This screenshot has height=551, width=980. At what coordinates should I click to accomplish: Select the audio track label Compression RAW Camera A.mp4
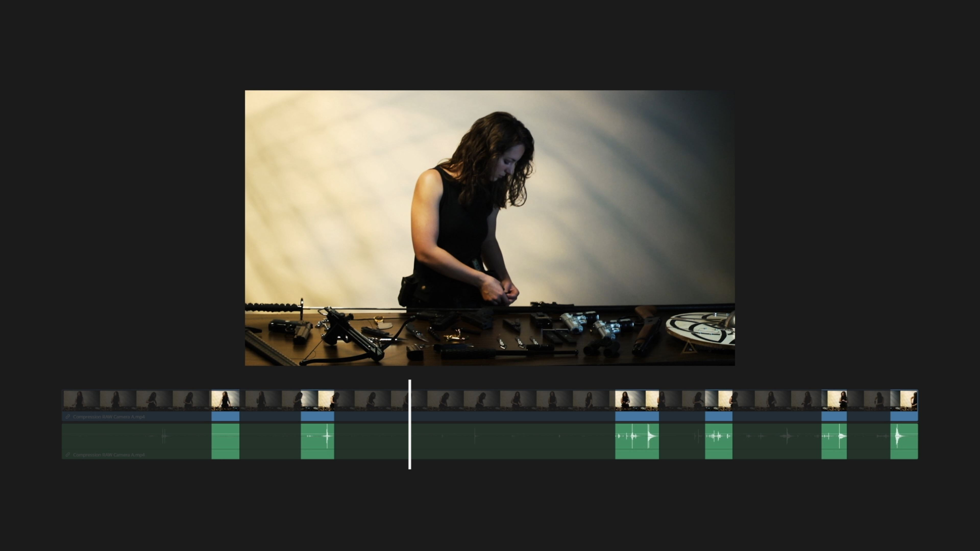pos(109,455)
